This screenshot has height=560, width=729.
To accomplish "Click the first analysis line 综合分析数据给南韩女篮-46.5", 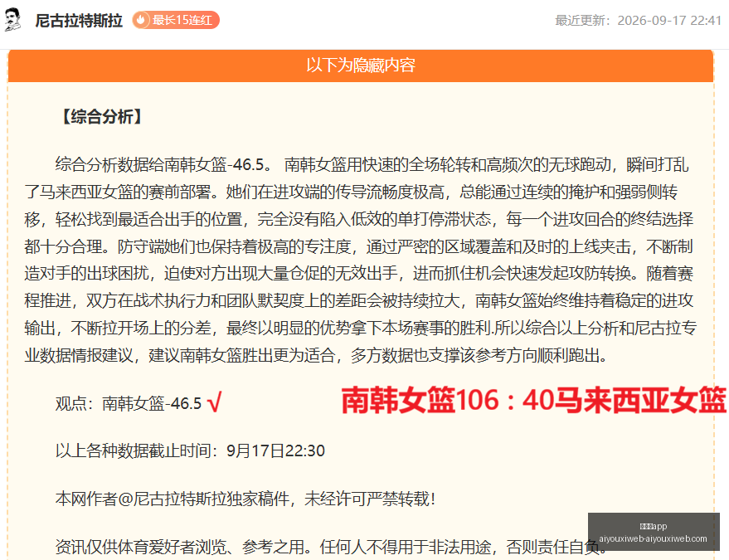I will [x=372, y=164].
